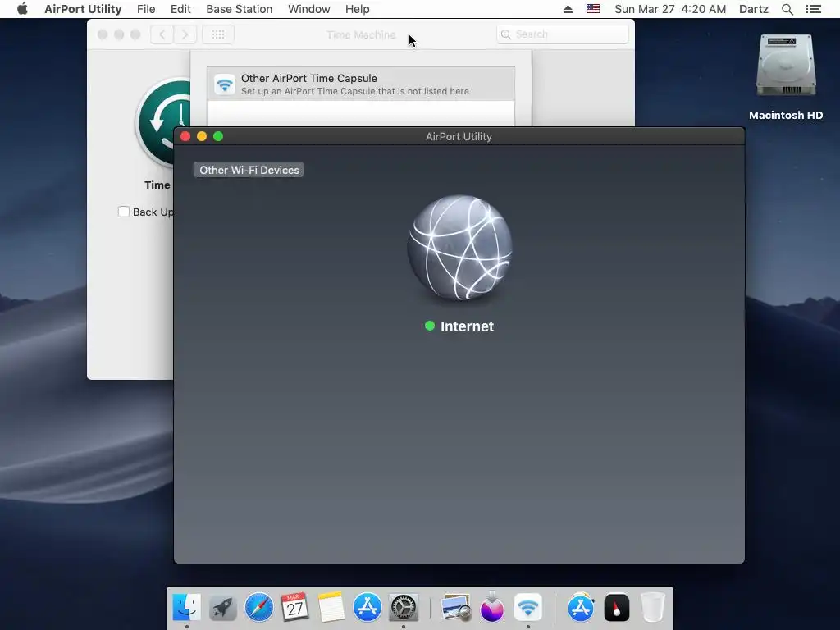
Task: Open the Dartz user menu
Action: tap(754, 9)
